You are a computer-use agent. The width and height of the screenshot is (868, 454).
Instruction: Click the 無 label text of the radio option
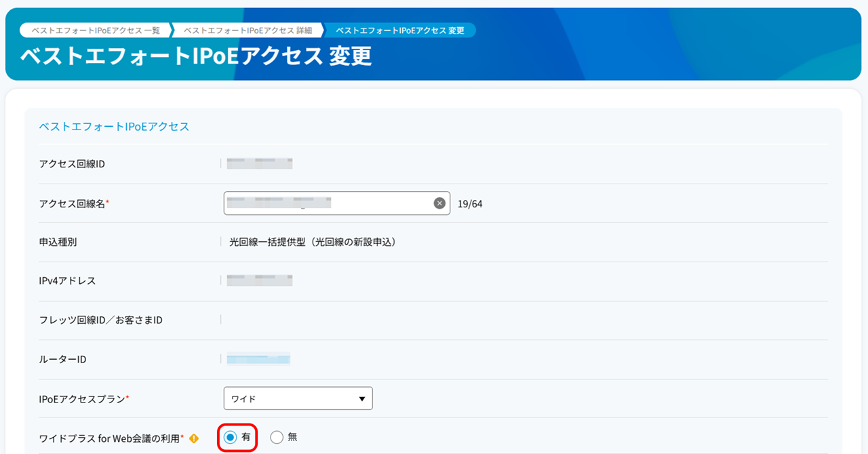[292, 438]
